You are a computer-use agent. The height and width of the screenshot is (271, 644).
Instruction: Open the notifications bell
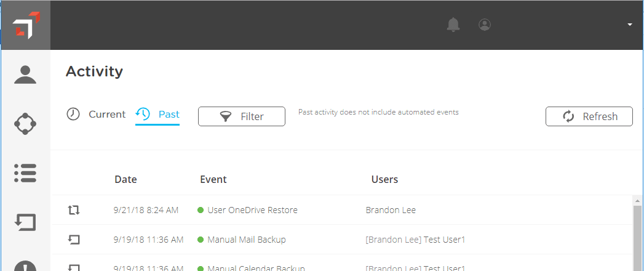point(453,25)
